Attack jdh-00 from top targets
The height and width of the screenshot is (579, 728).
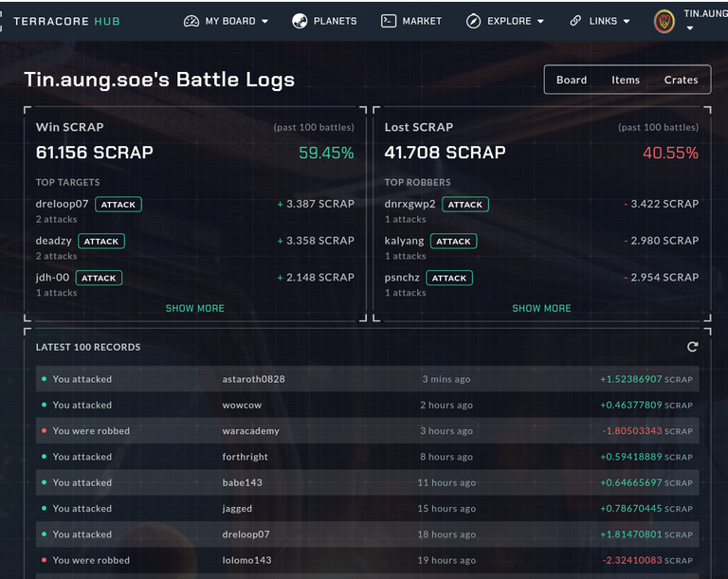click(99, 278)
